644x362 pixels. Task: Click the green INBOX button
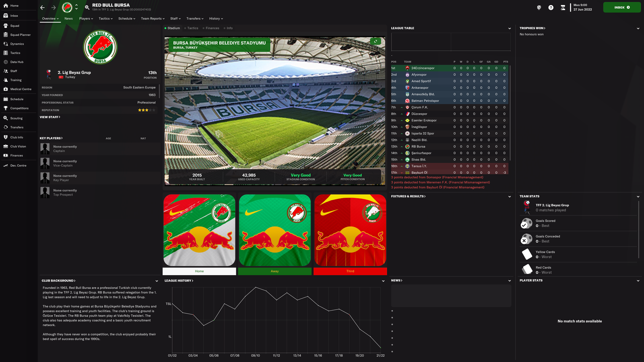click(x=621, y=7)
